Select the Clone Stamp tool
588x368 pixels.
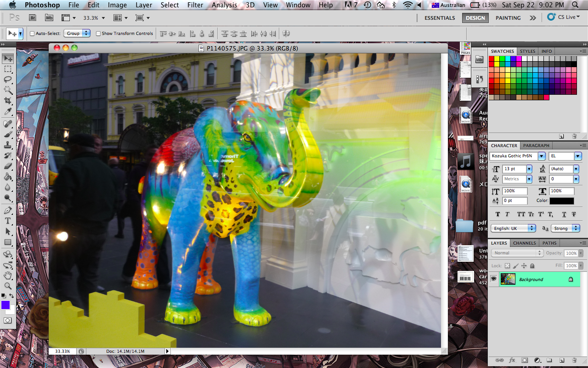[8, 145]
